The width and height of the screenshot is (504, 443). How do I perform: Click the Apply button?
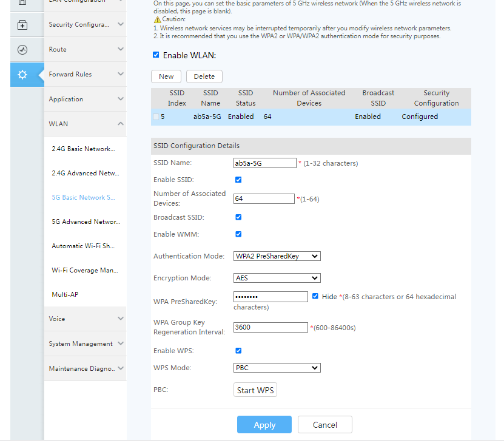(x=264, y=425)
